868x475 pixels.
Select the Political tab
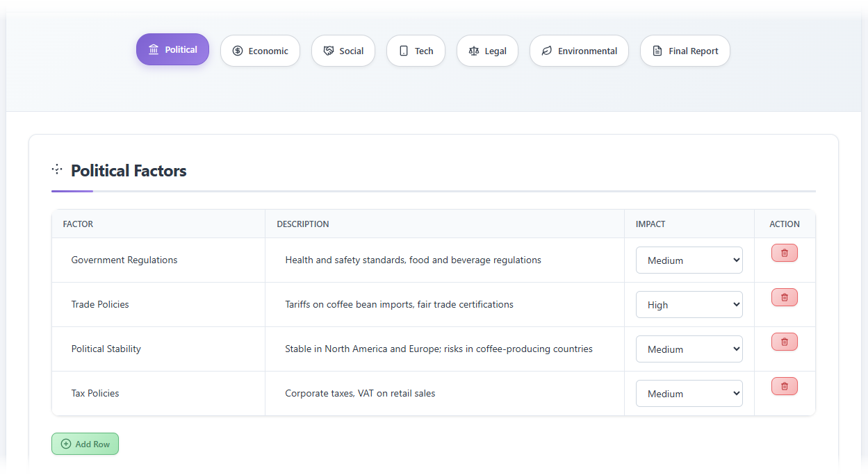point(172,49)
